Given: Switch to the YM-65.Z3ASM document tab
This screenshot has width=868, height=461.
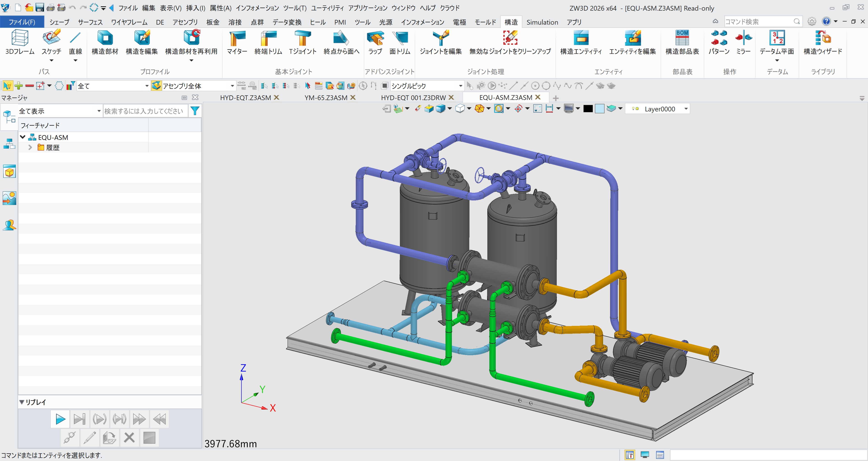Looking at the screenshot, I should pos(325,97).
